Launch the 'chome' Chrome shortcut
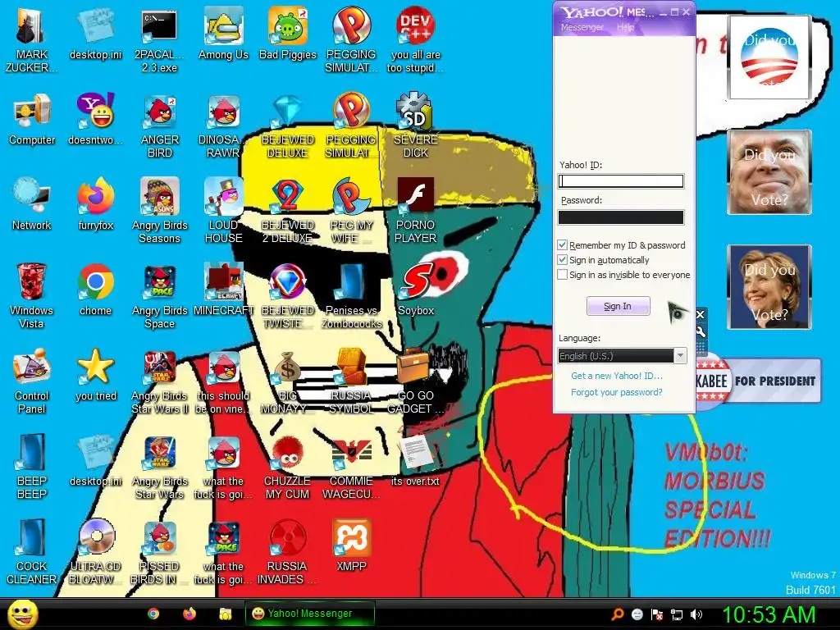 pos(95,290)
